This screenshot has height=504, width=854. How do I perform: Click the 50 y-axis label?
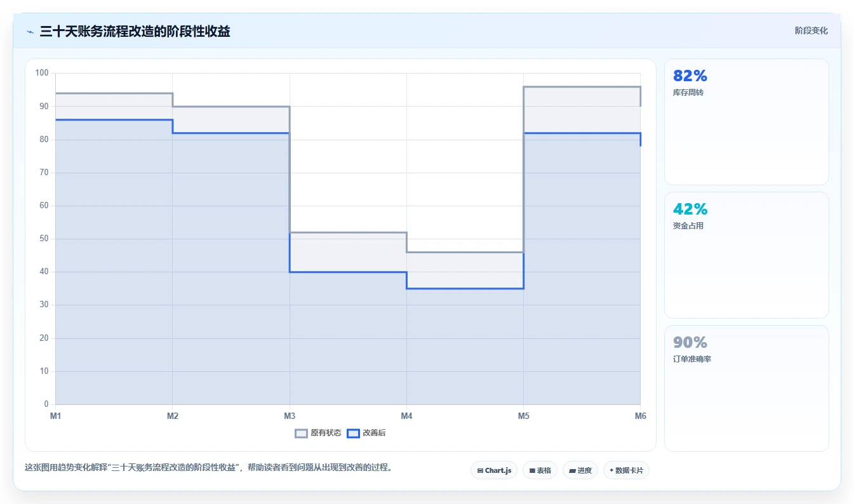point(44,239)
